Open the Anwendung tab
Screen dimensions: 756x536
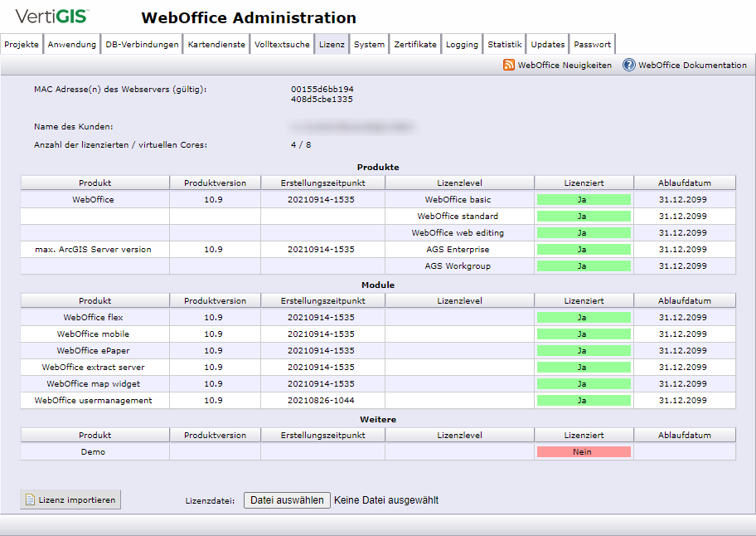[x=72, y=44]
